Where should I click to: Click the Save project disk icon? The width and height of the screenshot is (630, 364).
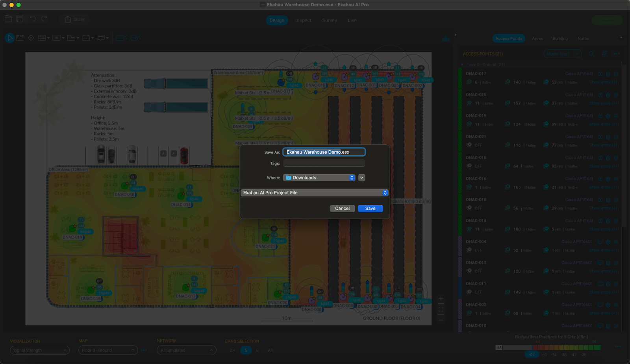click(20, 19)
